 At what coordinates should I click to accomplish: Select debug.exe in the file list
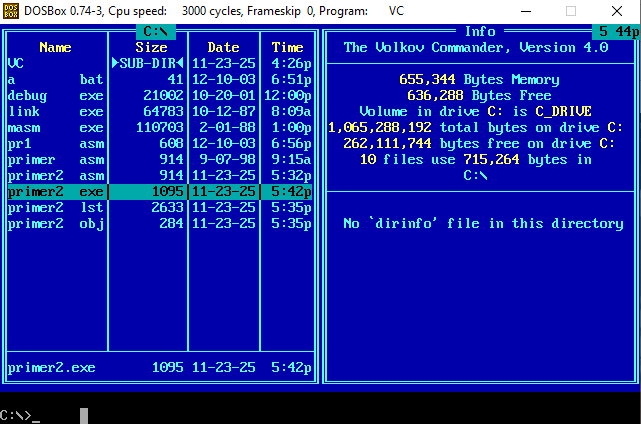(x=160, y=95)
